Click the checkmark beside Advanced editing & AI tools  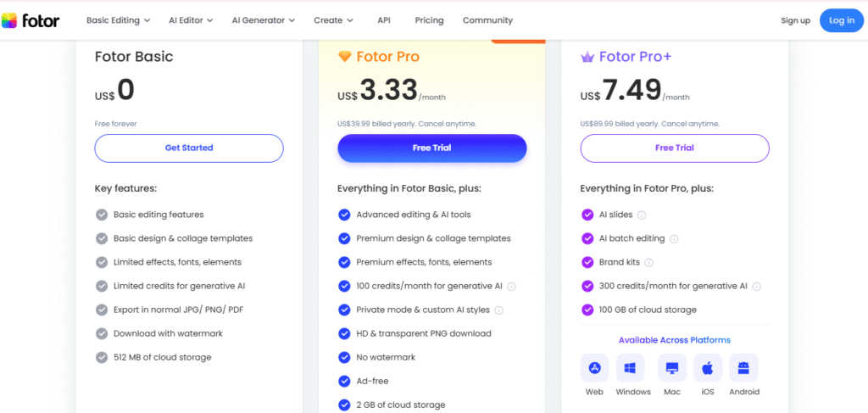click(344, 215)
